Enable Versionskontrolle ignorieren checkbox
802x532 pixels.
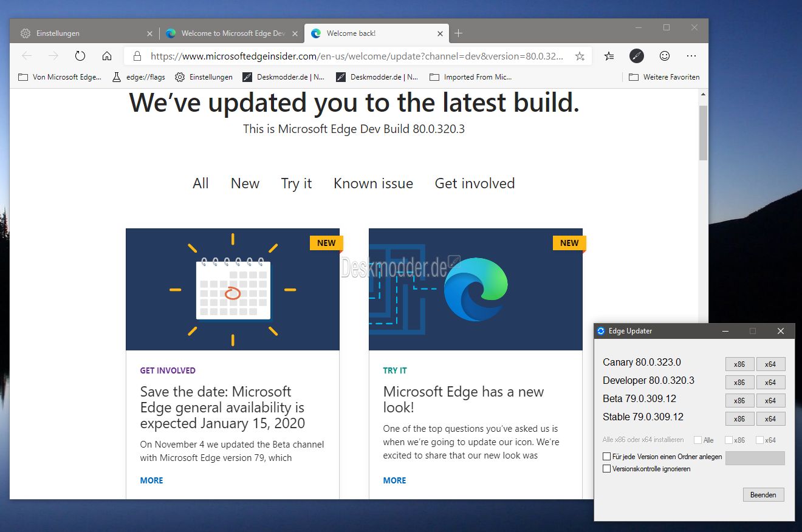pos(606,469)
